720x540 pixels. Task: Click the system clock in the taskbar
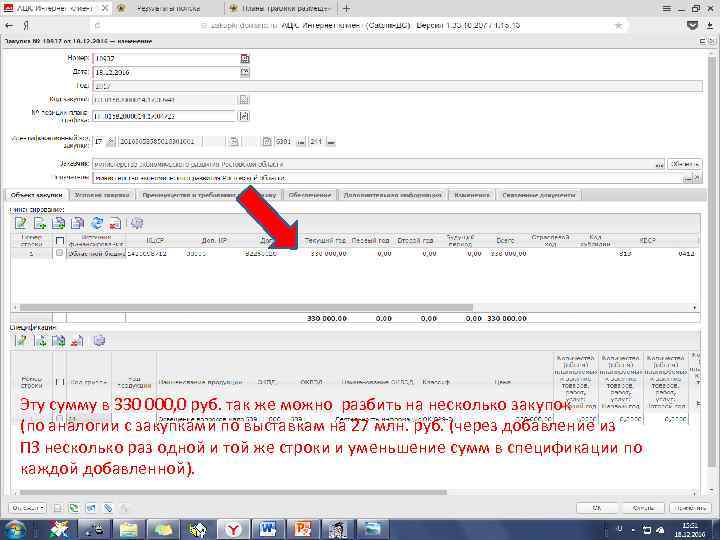pyautogui.click(x=689, y=529)
